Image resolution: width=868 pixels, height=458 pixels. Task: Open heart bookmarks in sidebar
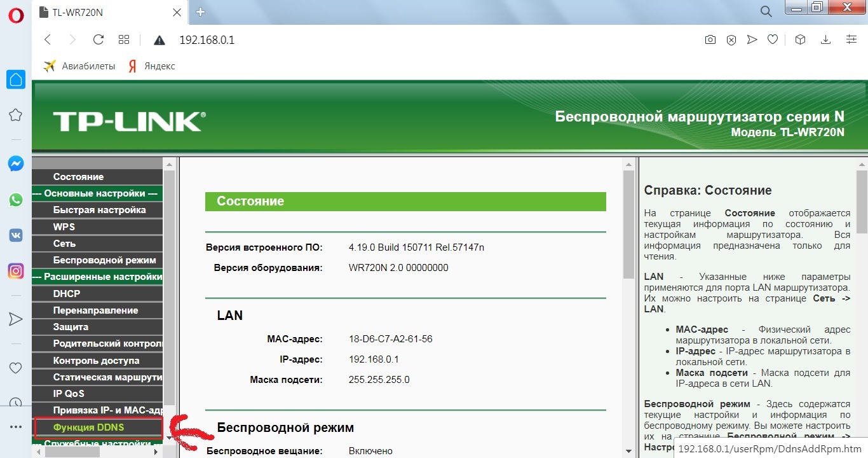click(16, 368)
